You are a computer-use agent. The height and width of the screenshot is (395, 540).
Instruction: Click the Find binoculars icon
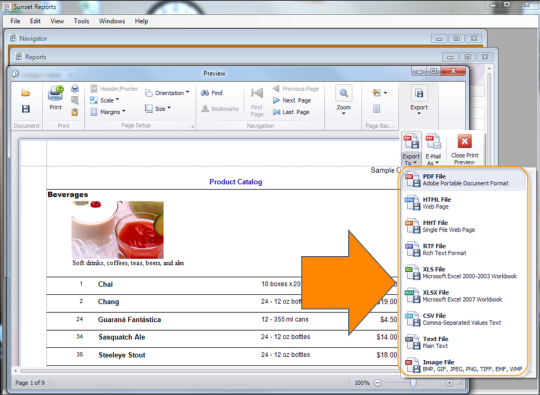(x=205, y=93)
